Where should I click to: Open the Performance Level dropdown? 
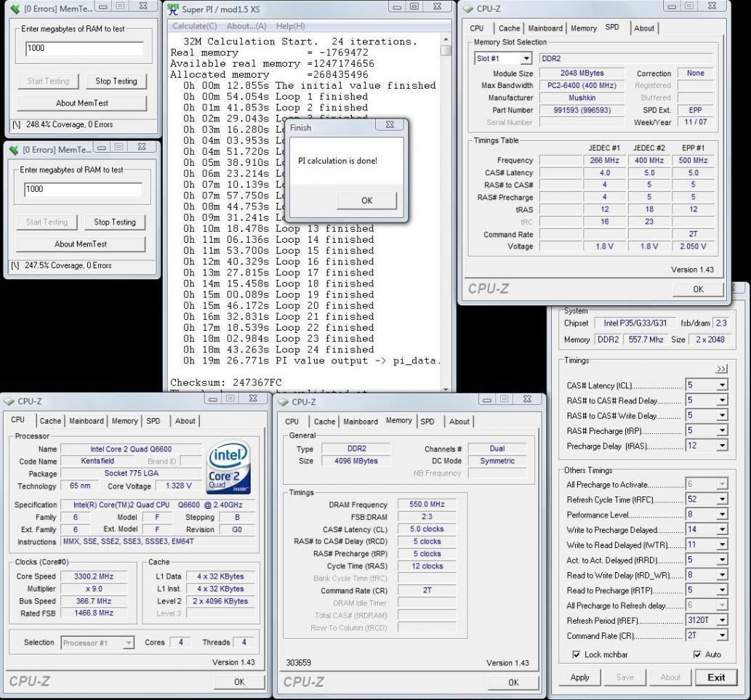722,515
